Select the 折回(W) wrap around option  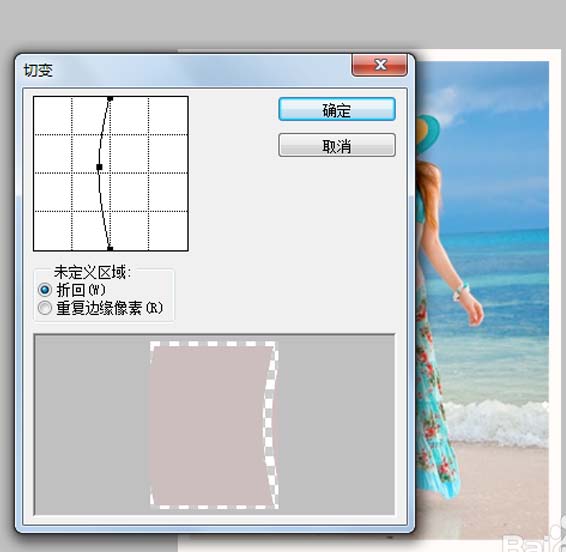tap(72, 290)
